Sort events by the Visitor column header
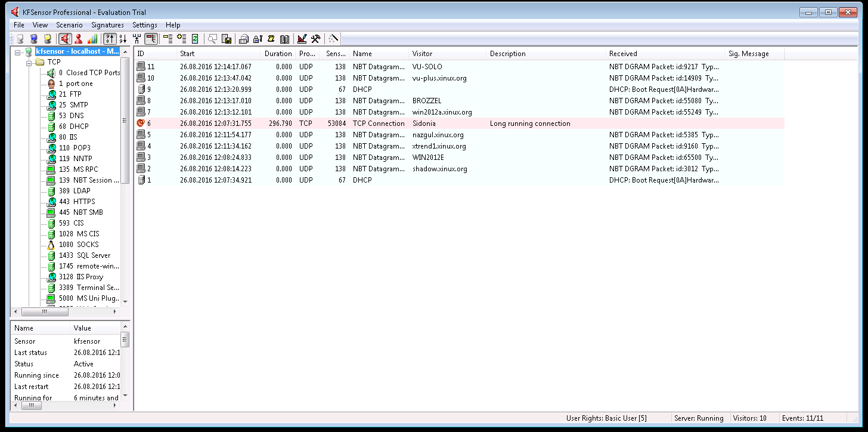 (x=447, y=54)
